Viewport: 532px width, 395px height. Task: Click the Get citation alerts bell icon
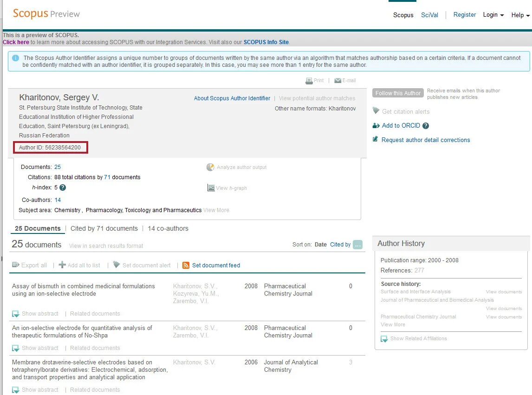coord(376,110)
